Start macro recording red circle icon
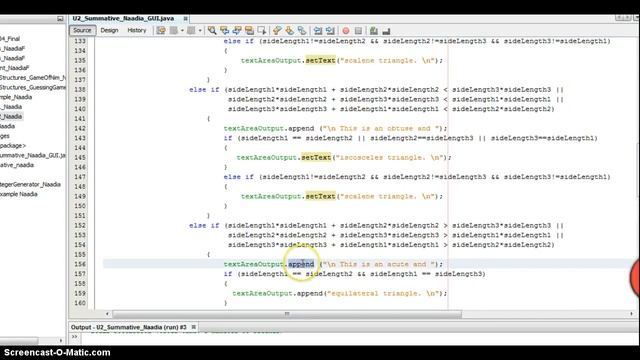This screenshot has height=360, width=640. (346, 31)
